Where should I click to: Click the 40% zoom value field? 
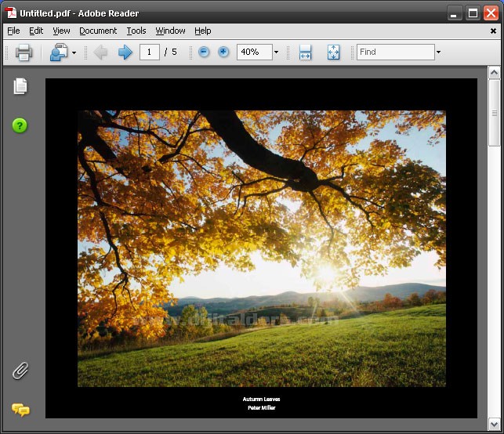(255, 52)
